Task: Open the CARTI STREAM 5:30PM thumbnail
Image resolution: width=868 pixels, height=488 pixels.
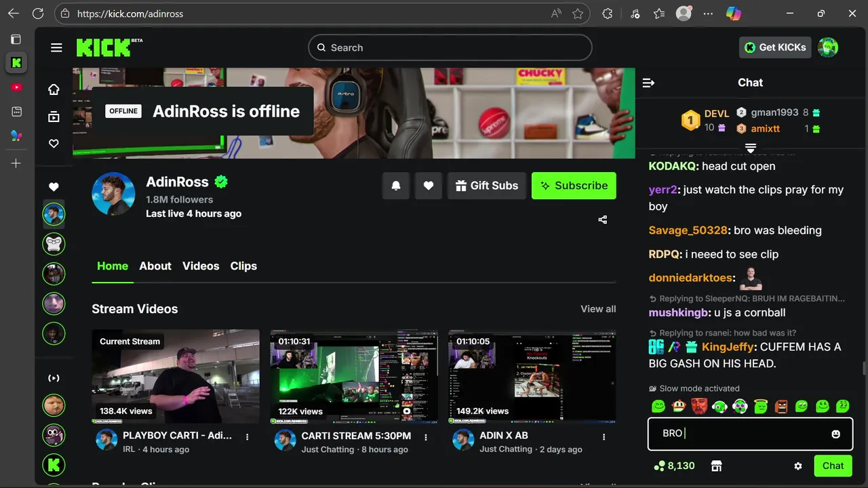Action: [x=354, y=376]
